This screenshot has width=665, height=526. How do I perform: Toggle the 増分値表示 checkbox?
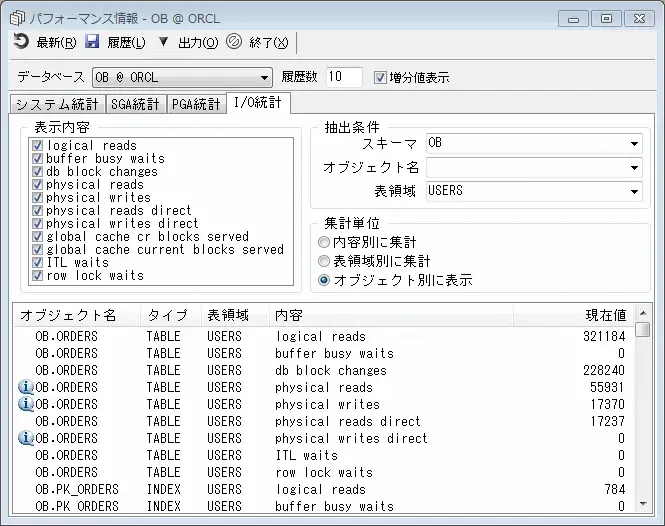(x=380, y=78)
